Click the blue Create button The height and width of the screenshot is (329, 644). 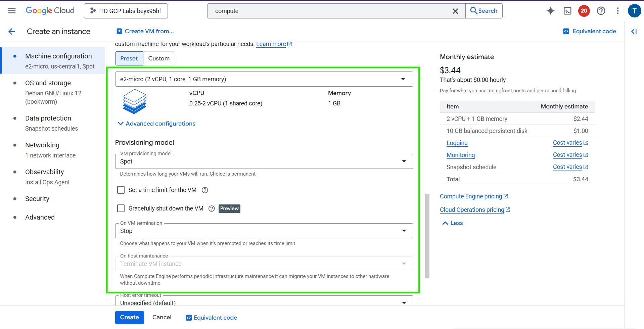(x=129, y=318)
